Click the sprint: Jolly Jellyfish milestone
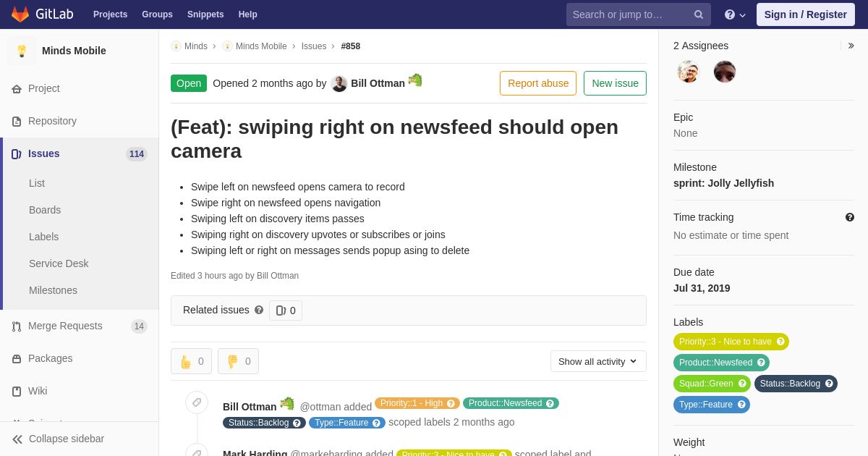The width and height of the screenshot is (868, 456). pos(723,183)
